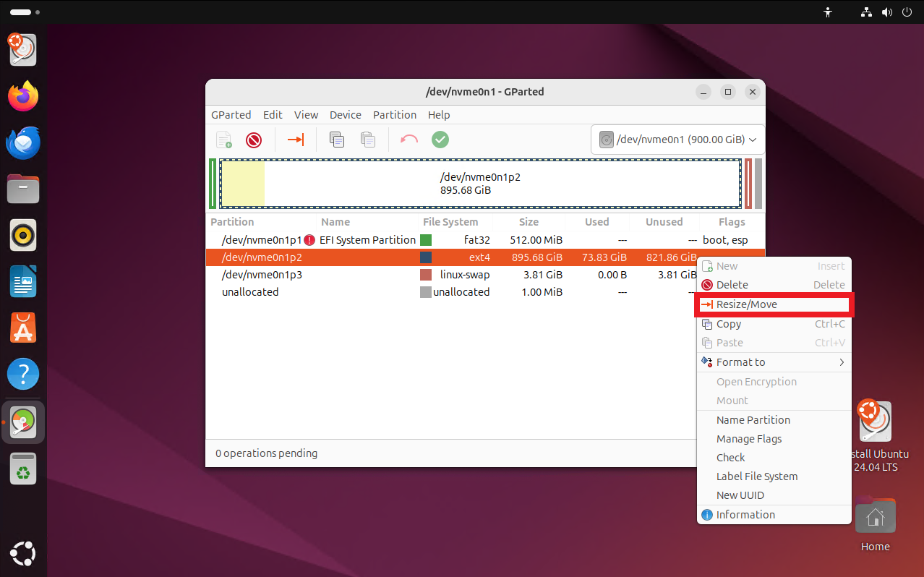Click the Copy partition toolbar icon

pos(337,140)
